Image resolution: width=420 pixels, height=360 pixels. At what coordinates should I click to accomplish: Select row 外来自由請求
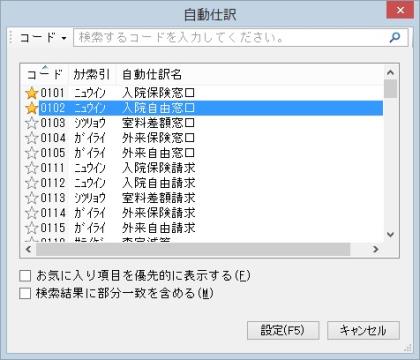click(x=204, y=228)
